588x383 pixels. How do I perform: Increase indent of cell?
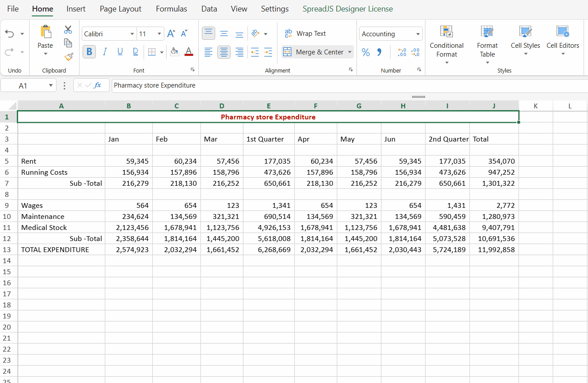(268, 52)
